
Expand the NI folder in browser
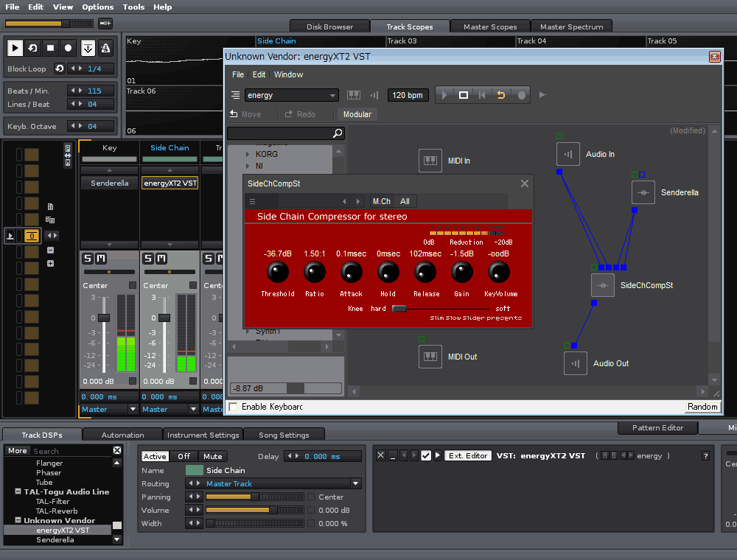(248, 166)
